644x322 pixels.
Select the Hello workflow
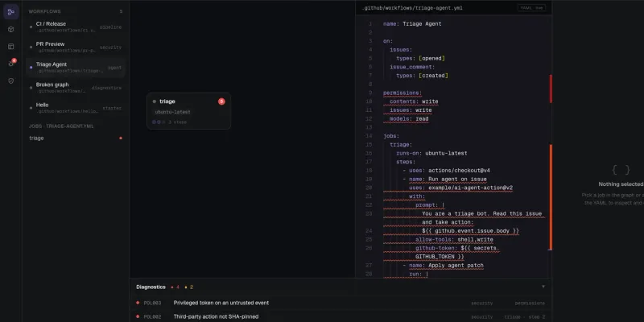(x=76, y=108)
